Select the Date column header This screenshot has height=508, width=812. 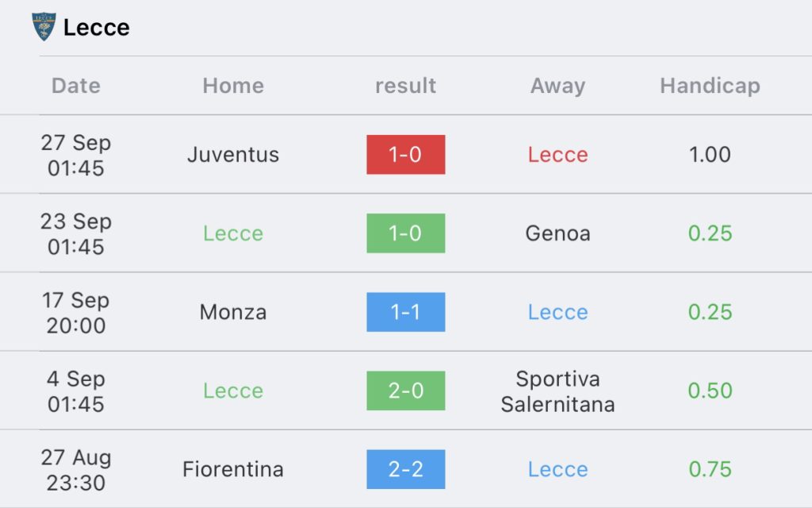click(75, 86)
